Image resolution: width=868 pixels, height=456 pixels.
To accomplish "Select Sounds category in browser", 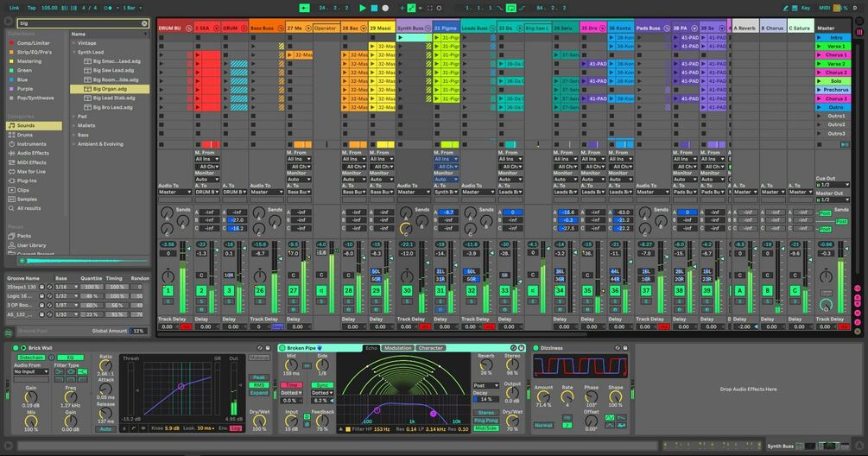I will pyautogui.click(x=35, y=125).
